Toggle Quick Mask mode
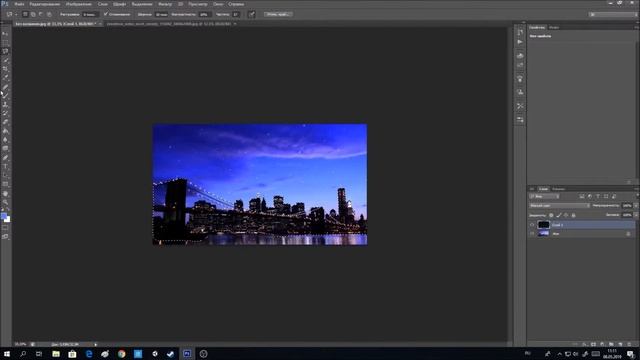Image resolution: width=640 pixels, height=360 pixels. coord(5,228)
